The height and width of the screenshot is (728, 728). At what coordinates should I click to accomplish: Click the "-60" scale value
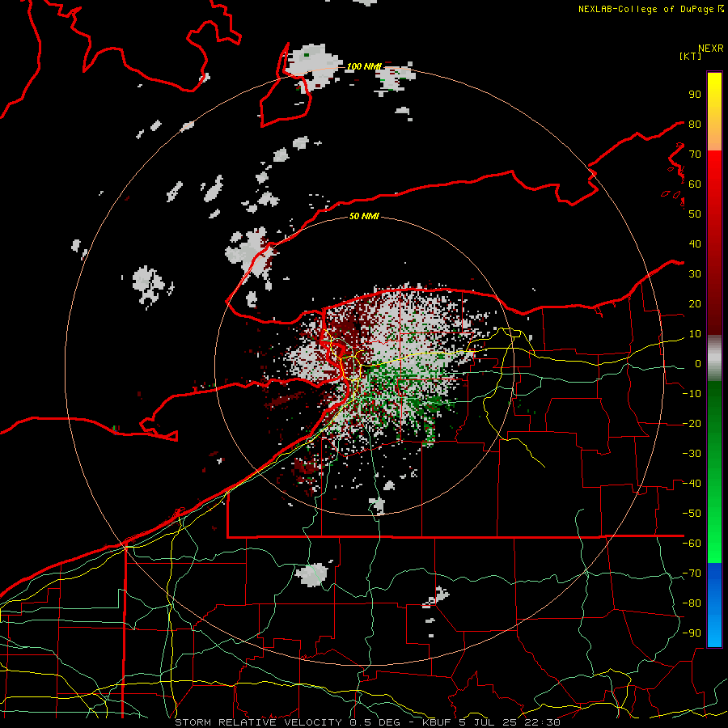click(692, 544)
